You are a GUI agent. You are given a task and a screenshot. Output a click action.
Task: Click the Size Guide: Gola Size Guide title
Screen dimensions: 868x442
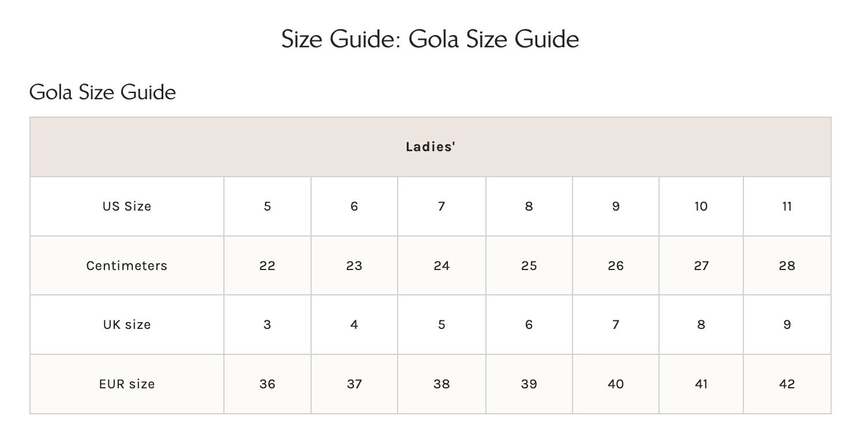click(431, 39)
